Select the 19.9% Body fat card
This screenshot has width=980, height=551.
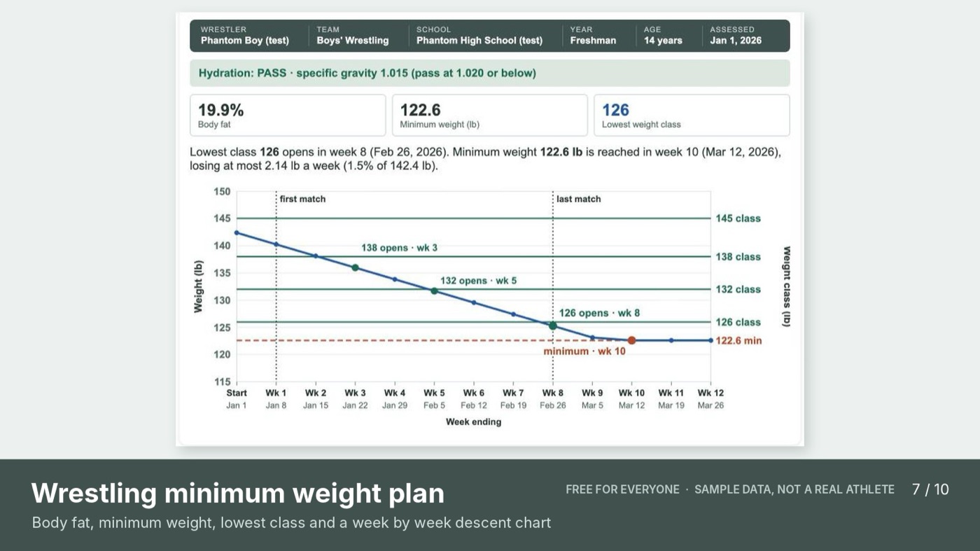(x=288, y=116)
